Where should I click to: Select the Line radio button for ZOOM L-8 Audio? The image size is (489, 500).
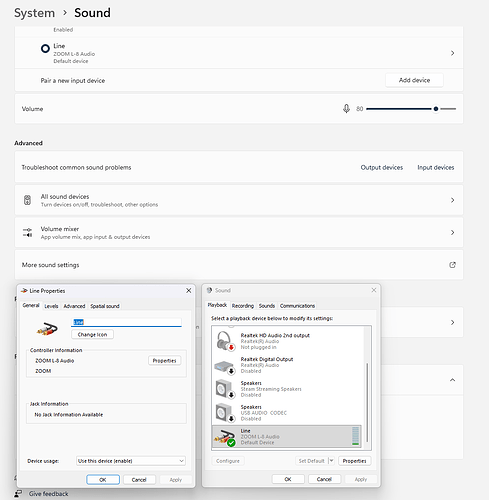click(45, 49)
